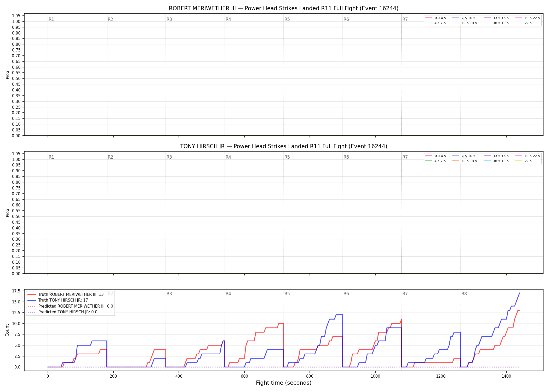Select R2 round label in Hirsch chart
549x392 pixels.
tap(110, 157)
